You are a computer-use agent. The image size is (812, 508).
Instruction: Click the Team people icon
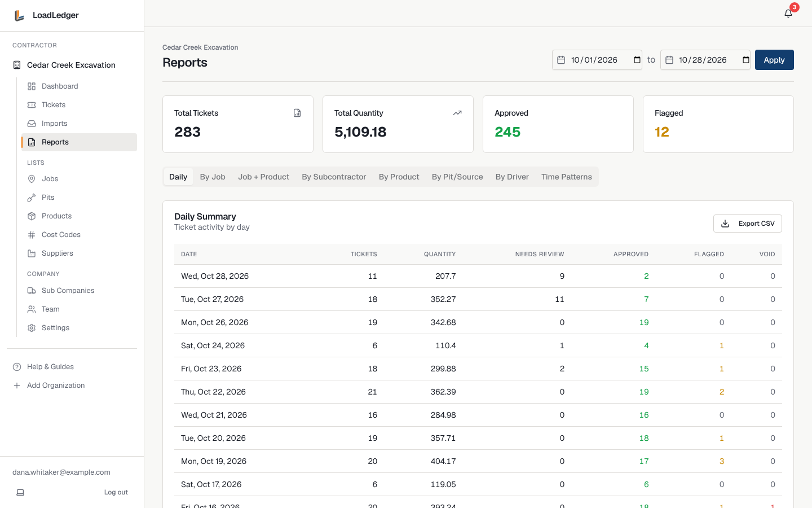(x=32, y=309)
